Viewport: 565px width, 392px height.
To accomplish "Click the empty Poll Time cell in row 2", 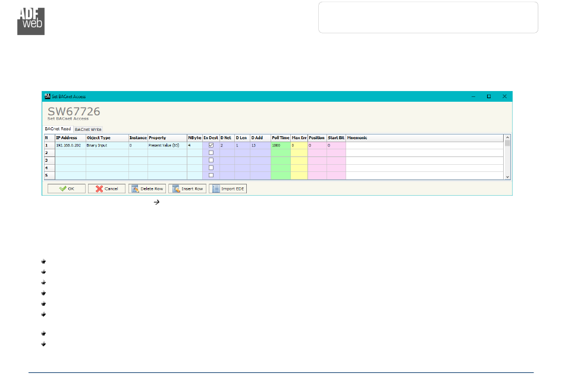I will 280,153.
